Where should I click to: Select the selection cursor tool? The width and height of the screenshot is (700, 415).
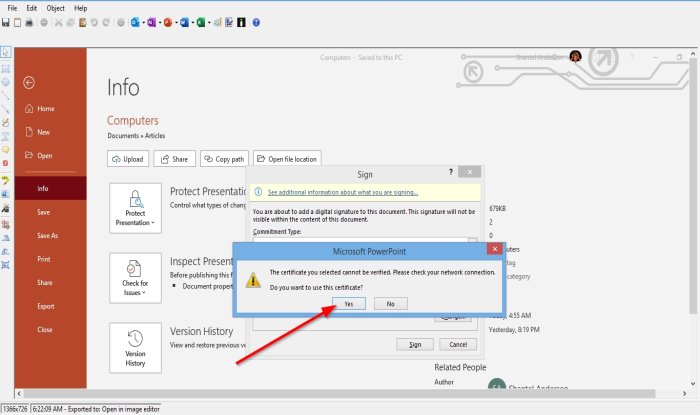tap(5, 52)
